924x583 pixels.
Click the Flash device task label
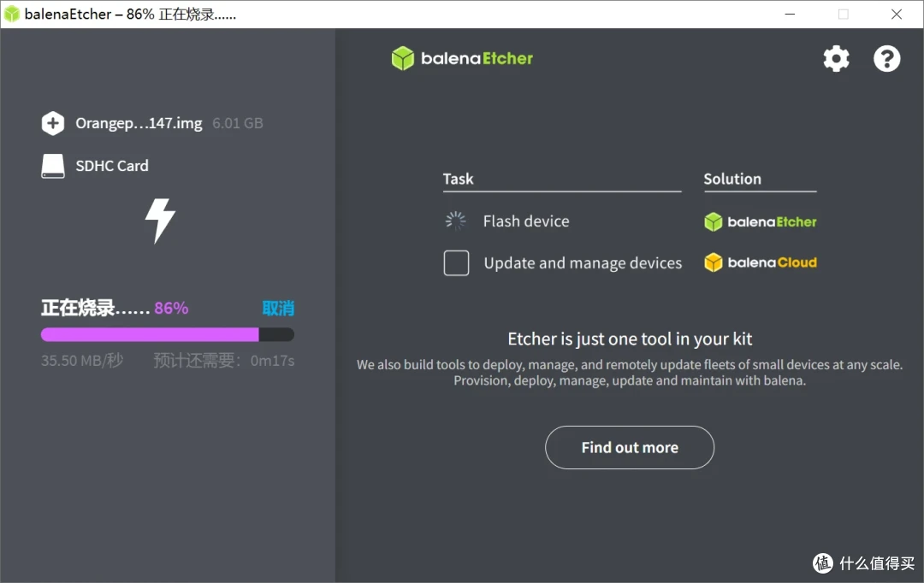[x=526, y=221]
